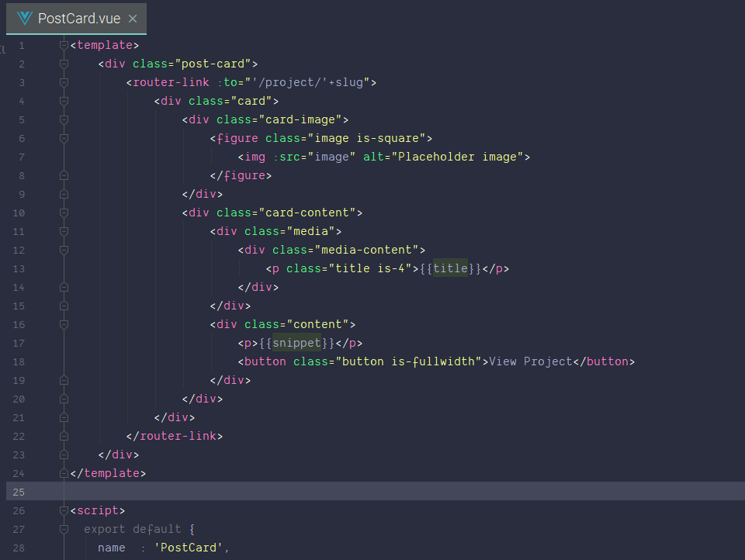Collapse the template block on line 1

pyautogui.click(x=64, y=45)
